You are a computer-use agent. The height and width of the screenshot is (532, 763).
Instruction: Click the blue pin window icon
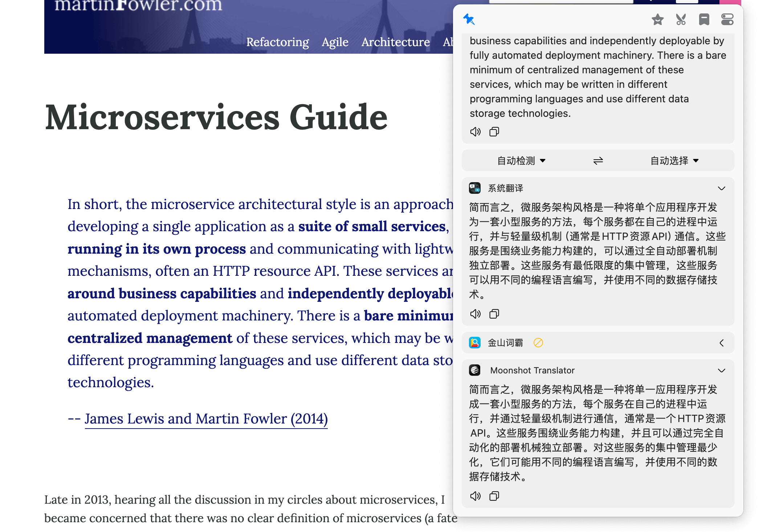click(x=469, y=19)
